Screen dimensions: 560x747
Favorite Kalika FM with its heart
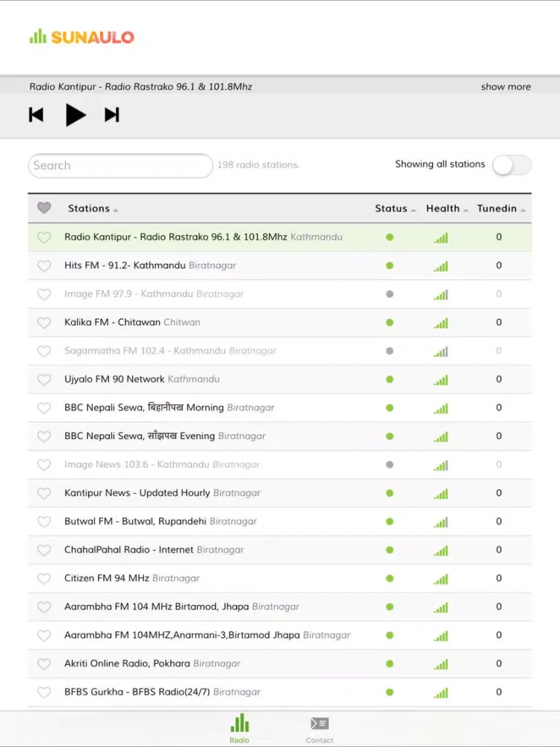click(44, 323)
